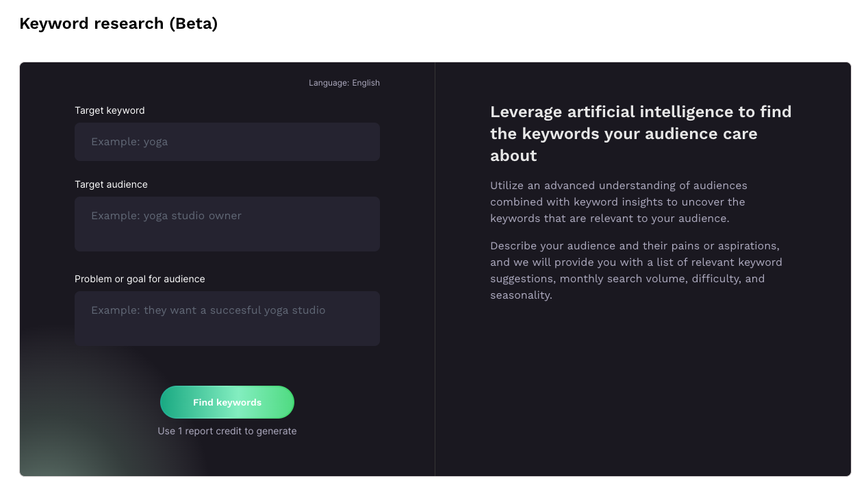
Task: Open the Language: English selector
Action: point(344,82)
